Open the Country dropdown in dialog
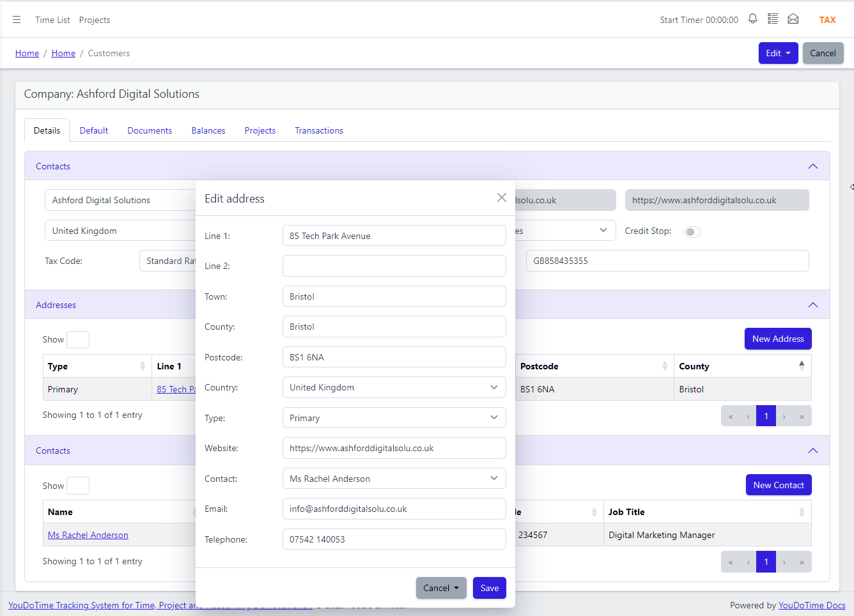 coord(394,387)
